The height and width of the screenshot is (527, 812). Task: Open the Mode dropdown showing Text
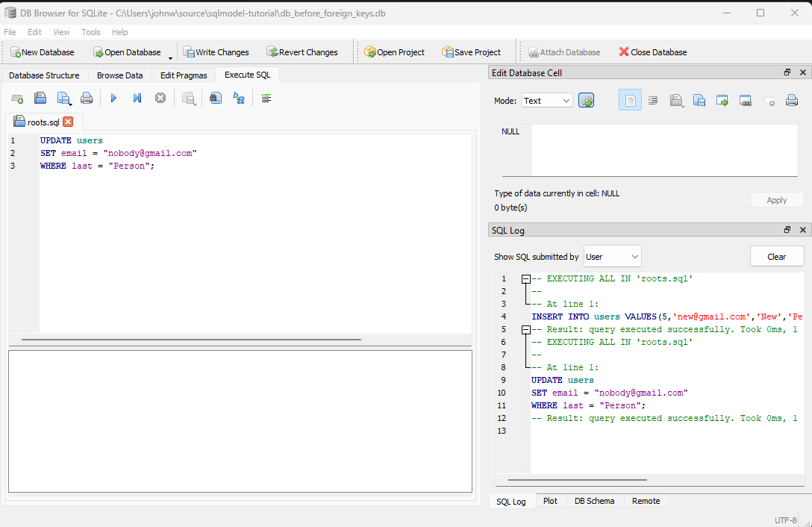click(x=547, y=101)
